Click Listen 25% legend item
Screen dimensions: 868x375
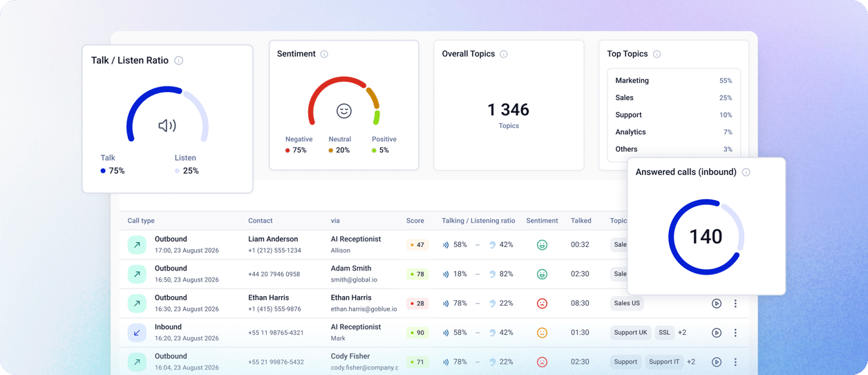[187, 165]
